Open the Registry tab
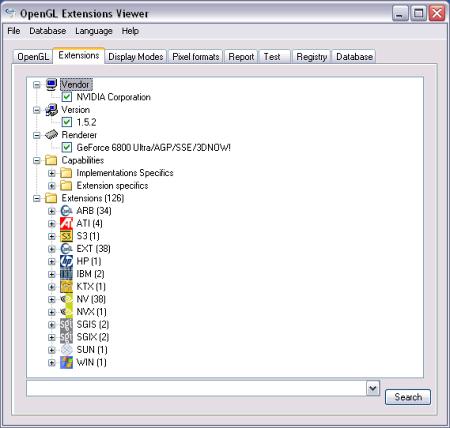 click(311, 57)
